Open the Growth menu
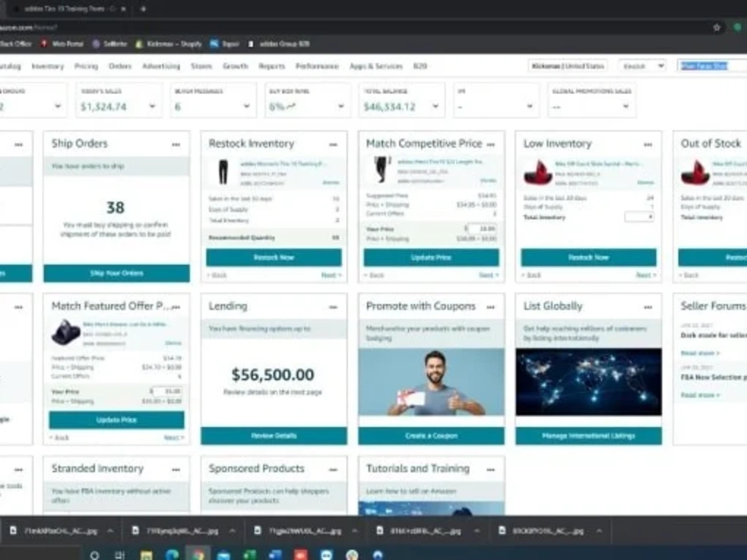 (235, 66)
